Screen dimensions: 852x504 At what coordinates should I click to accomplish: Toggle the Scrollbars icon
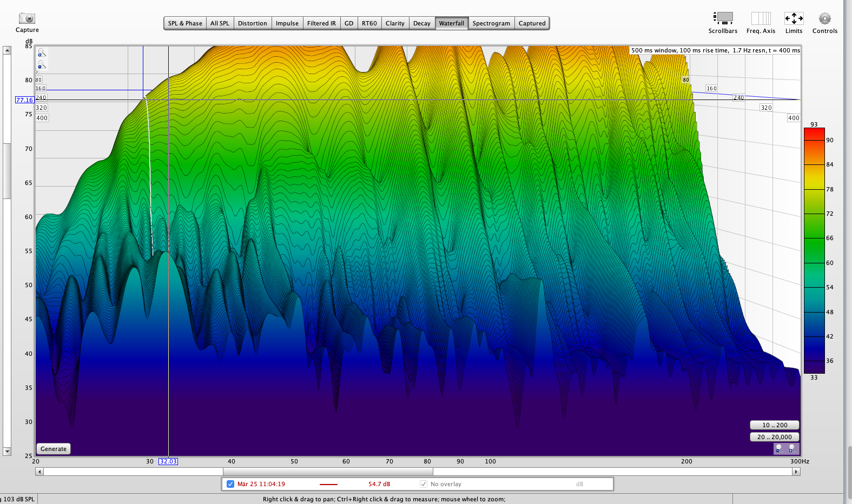[723, 18]
